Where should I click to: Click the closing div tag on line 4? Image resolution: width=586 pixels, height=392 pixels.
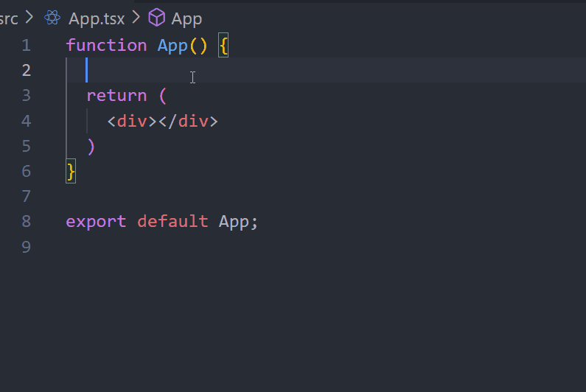pos(188,121)
